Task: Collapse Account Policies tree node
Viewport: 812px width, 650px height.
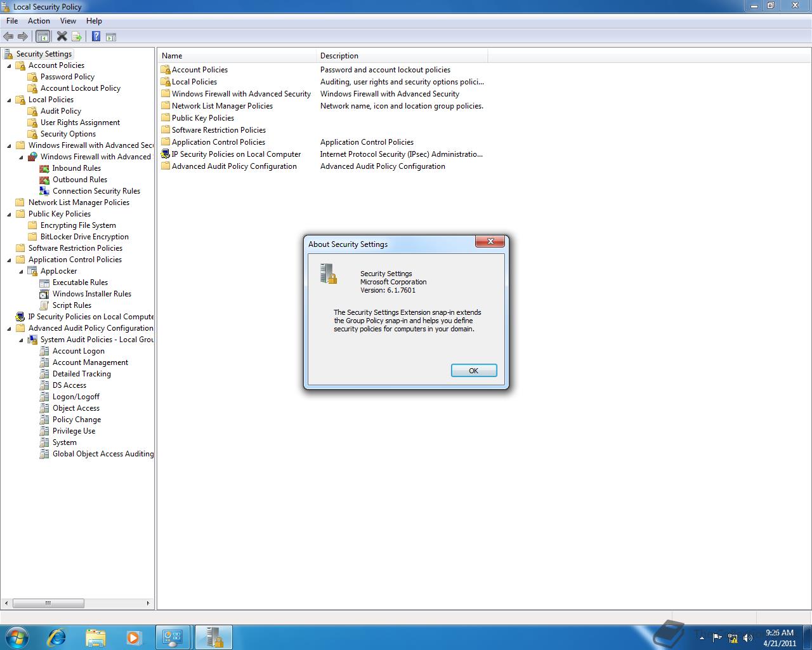Action: pos(9,65)
